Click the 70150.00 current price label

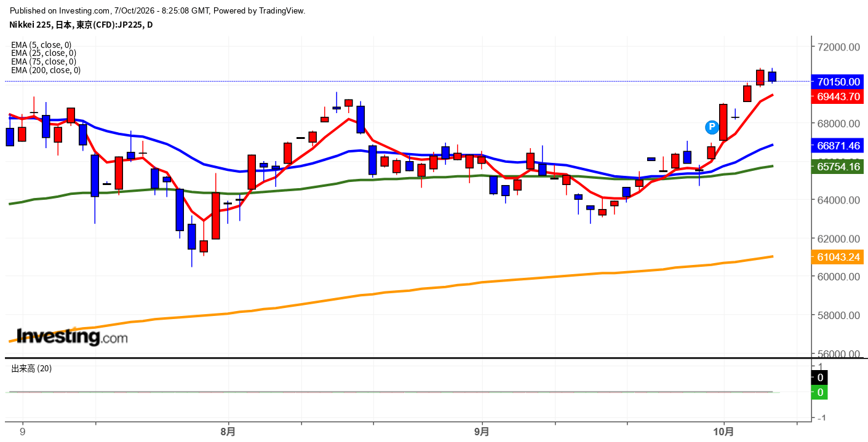(838, 81)
